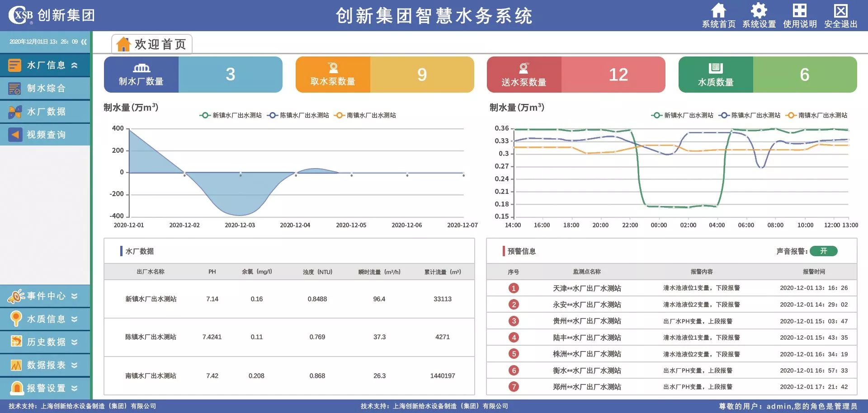Click the value 9 取水泵数量 card
The width and height of the screenshot is (868, 413).
click(422, 75)
